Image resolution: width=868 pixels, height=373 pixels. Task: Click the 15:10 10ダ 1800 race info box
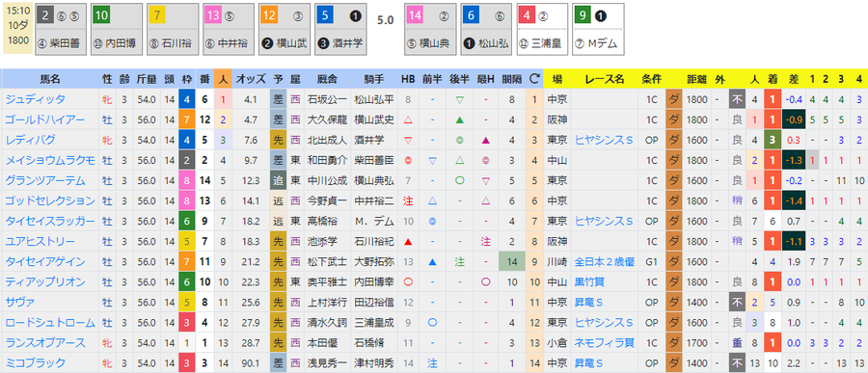pyautogui.click(x=17, y=29)
